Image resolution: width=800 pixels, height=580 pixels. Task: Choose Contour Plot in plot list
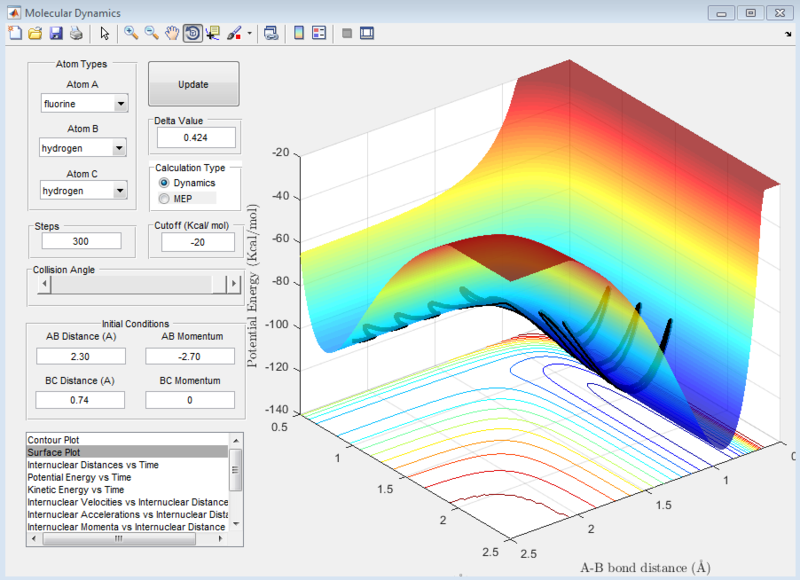[x=127, y=440]
